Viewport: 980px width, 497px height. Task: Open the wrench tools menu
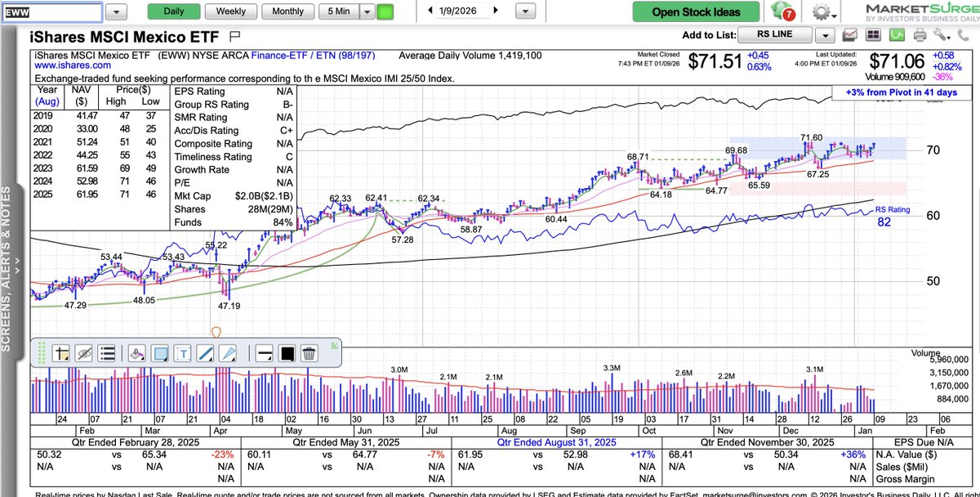pyautogui.click(x=942, y=35)
